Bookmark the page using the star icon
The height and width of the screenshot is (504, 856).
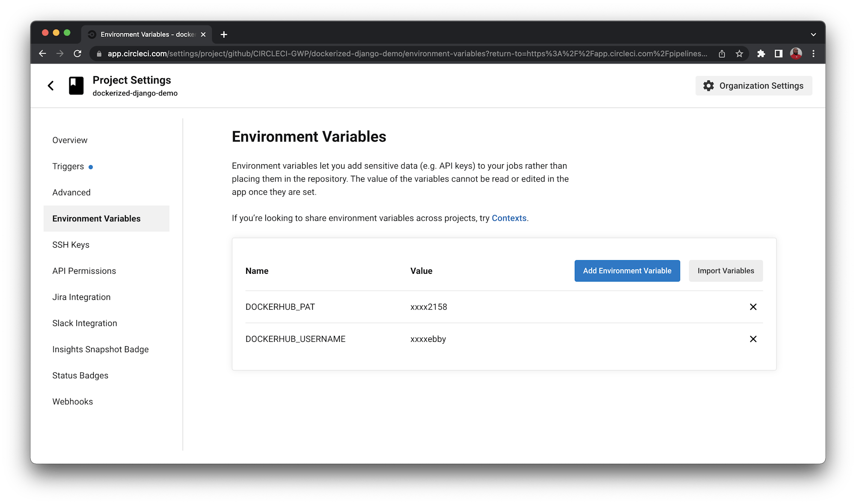coord(739,53)
